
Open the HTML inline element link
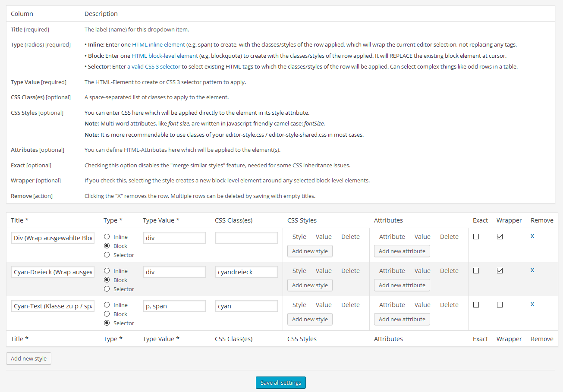click(x=158, y=44)
